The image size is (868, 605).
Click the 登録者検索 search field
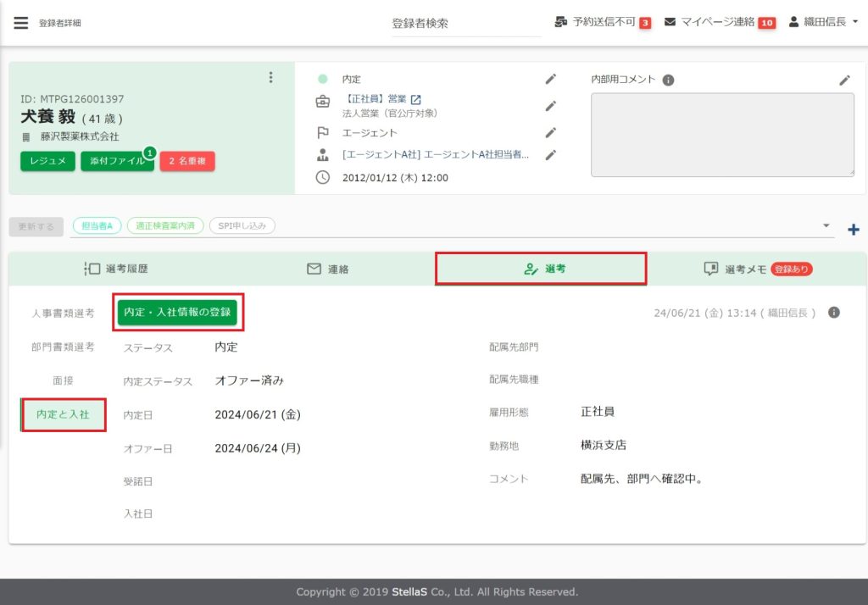465,24
